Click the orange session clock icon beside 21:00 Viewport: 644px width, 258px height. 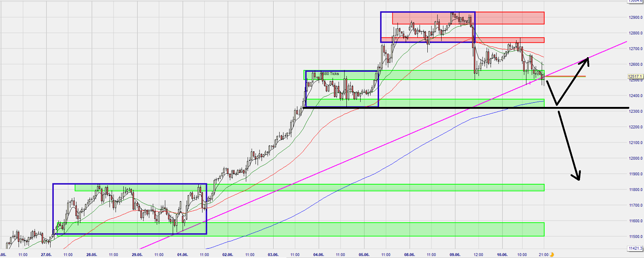[552, 254]
